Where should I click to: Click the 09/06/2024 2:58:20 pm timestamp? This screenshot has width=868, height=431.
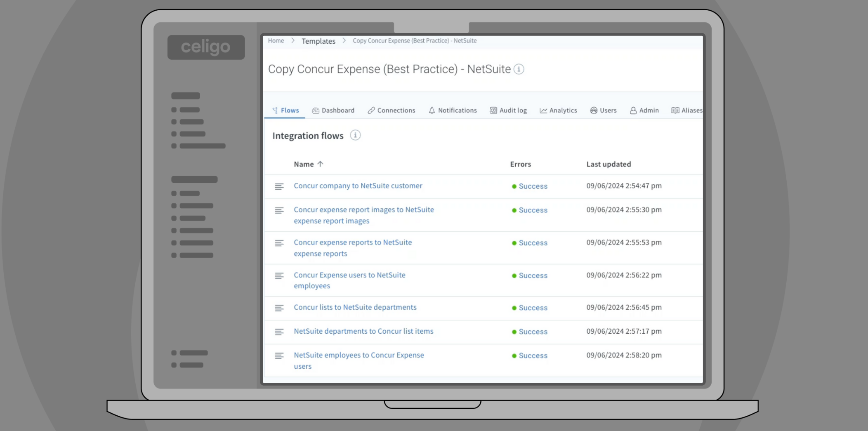tap(624, 355)
